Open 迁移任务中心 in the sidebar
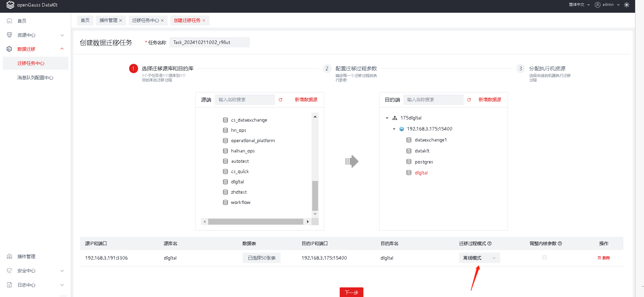 point(35,63)
